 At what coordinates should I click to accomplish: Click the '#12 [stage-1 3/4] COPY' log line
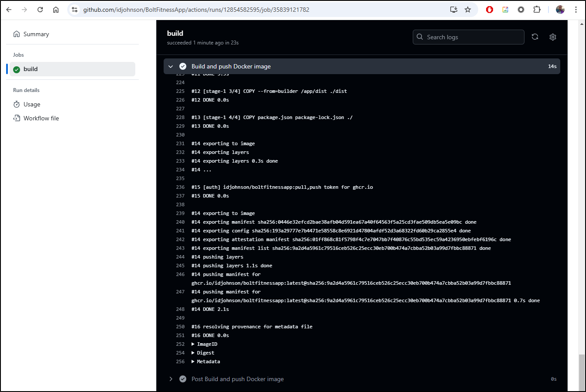point(269,91)
